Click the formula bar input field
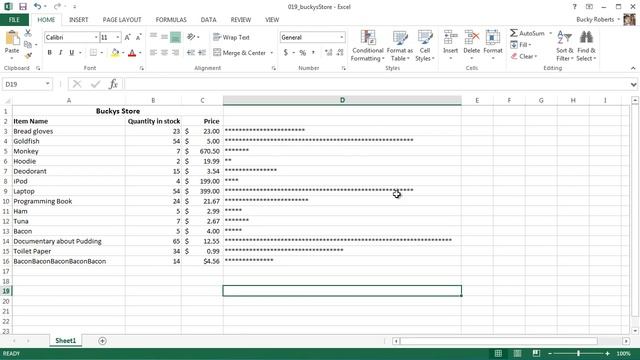This screenshot has height=360, width=640. 376,84
